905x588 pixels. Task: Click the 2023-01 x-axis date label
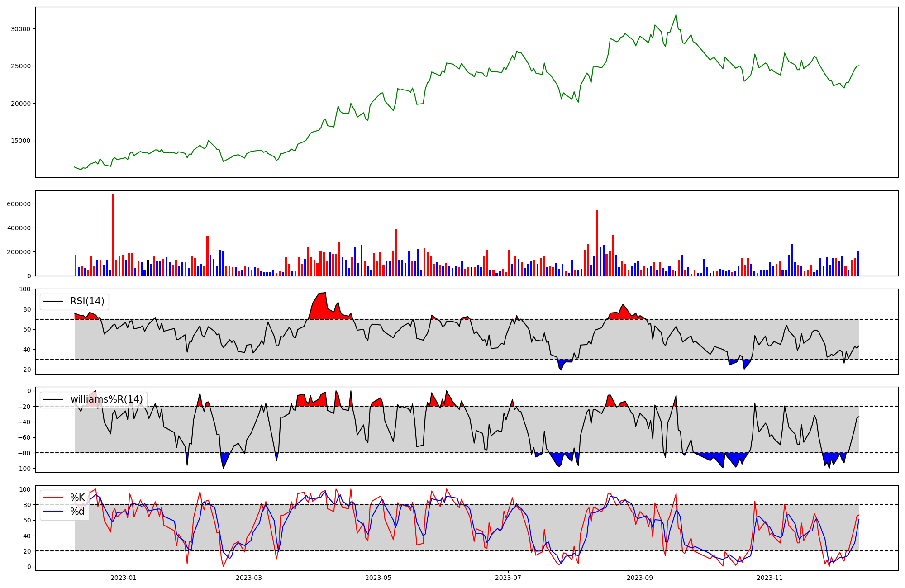123,578
